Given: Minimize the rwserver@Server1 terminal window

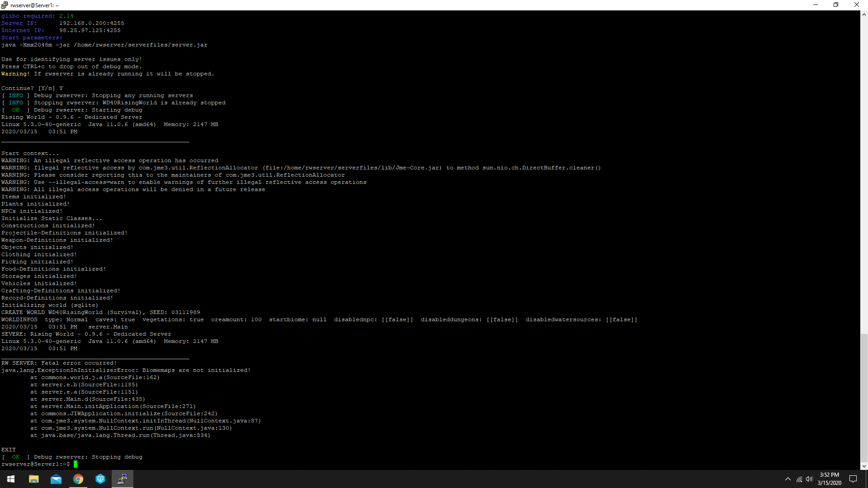Looking at the screenshot, I should coord(816,5).
